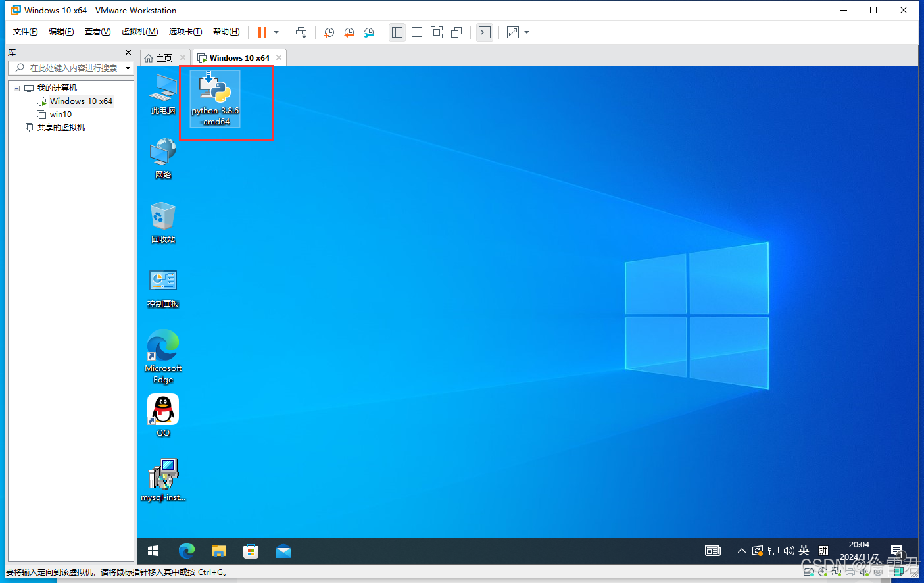Screen dimensions: 924x583
Task: Open the 虚拟机(M) menu
Action: tap(139, 32)
